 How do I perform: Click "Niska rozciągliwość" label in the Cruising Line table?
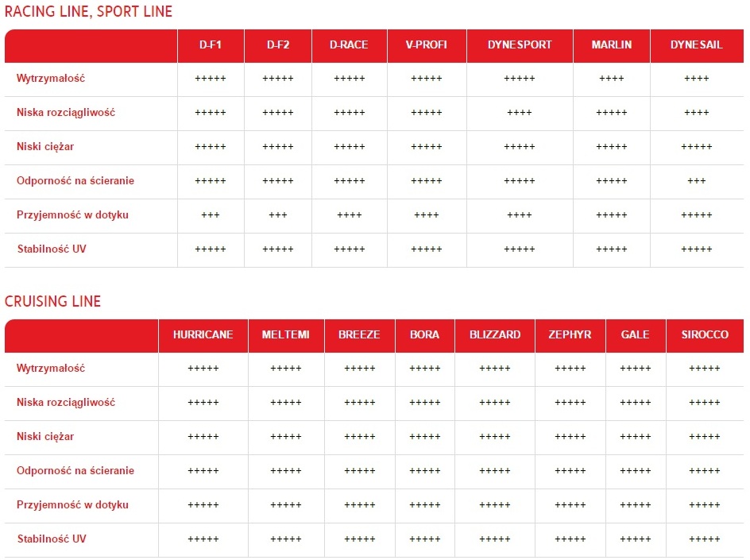[x=66, y=402]
